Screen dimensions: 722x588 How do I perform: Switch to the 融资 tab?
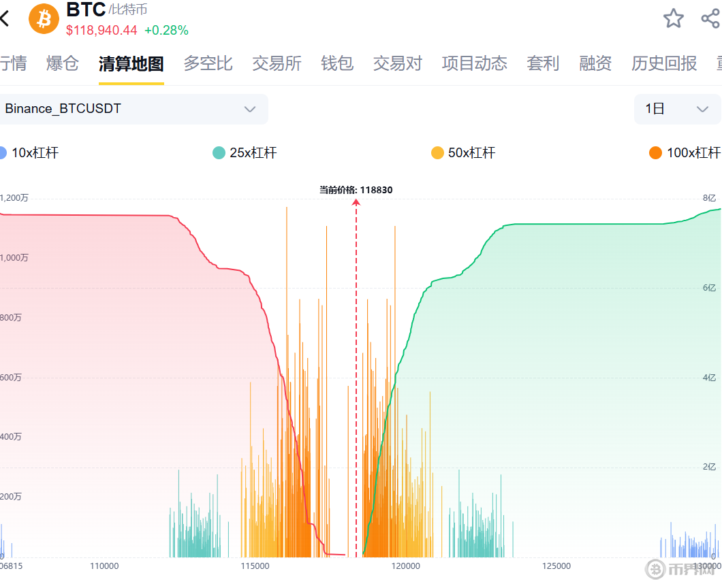[x=595, y=64]
